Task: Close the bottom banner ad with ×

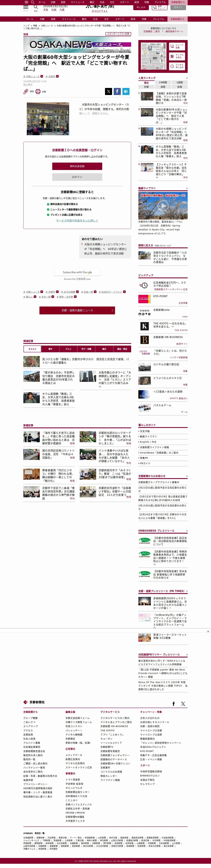Action: [x=208, y=631]
